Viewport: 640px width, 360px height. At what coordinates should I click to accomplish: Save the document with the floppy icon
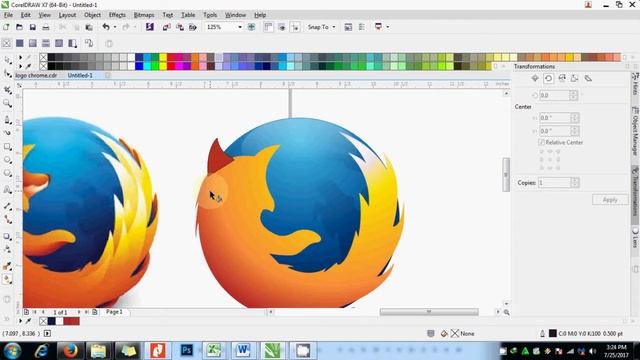(33, 27)
